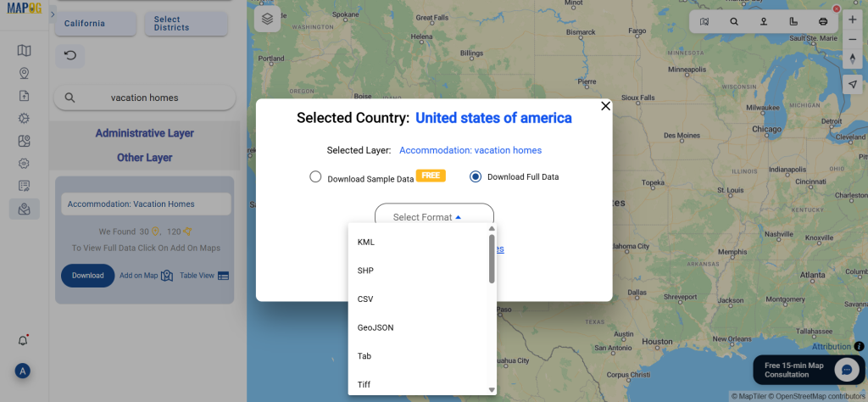Open the upload file sidebar icon
The image size is (868, 402).
point(24,96)
